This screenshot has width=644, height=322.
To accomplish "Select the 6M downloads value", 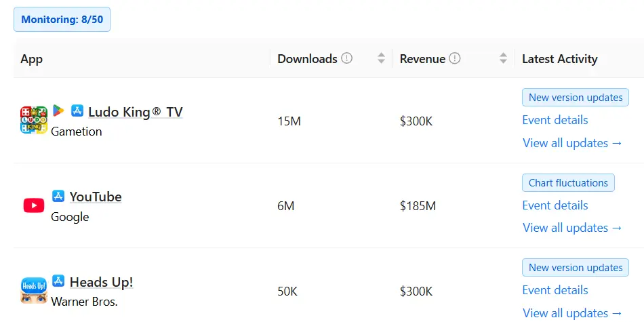I will point(286,206).
